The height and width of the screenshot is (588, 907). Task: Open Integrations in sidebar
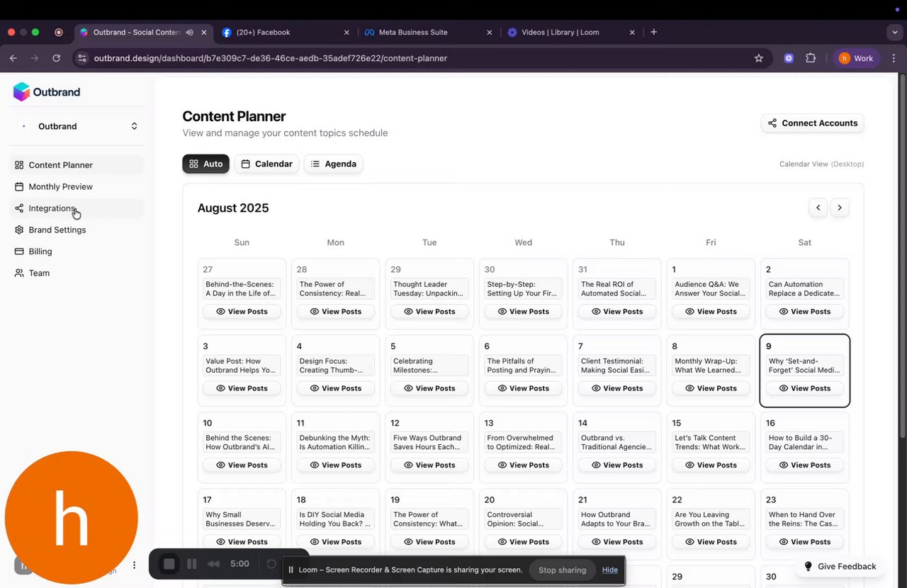pyautogui.click(x=77, y=208)
